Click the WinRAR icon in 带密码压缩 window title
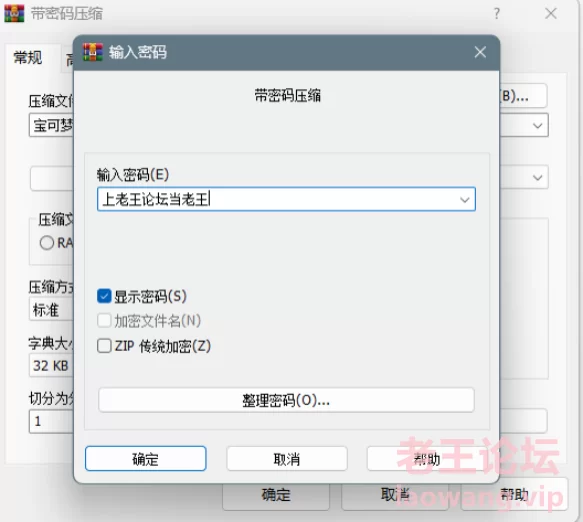This screenshot has height=522, width=583. [x=14, y=13]
